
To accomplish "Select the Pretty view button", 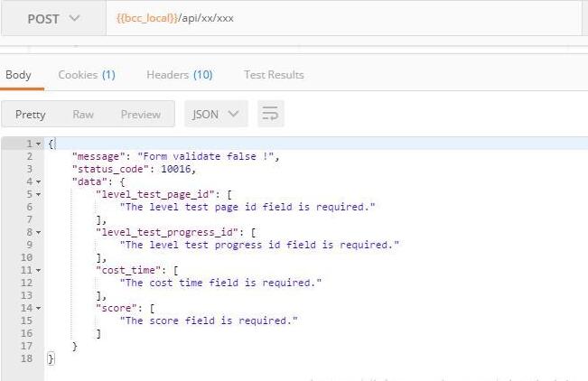I will [x=31, y=115].
